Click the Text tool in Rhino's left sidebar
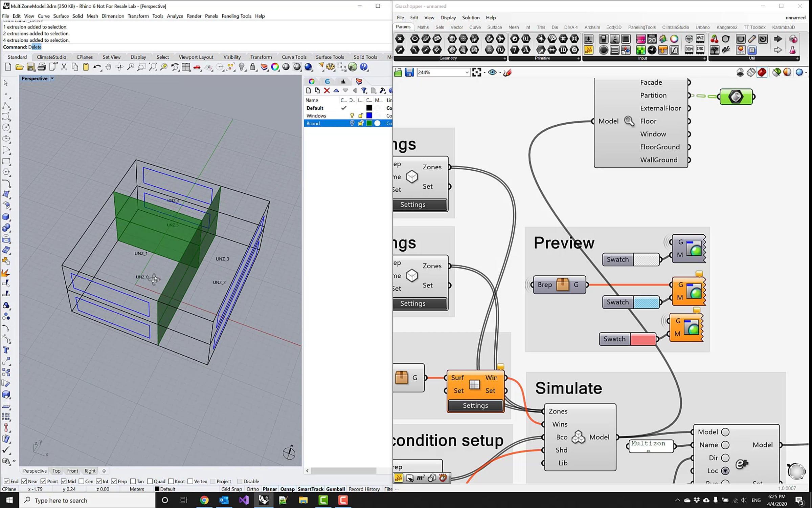 [6, 350]
